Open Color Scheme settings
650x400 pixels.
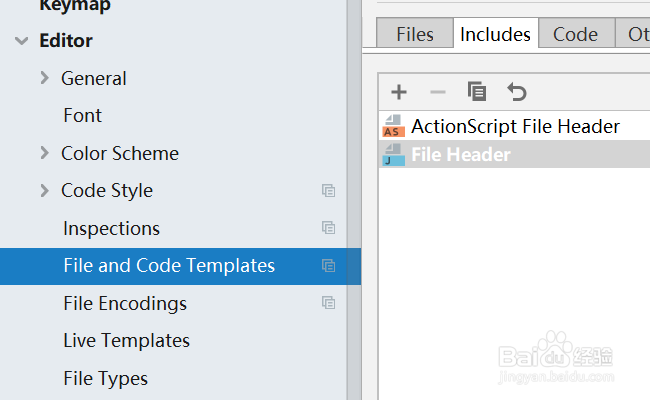(120, 153)
